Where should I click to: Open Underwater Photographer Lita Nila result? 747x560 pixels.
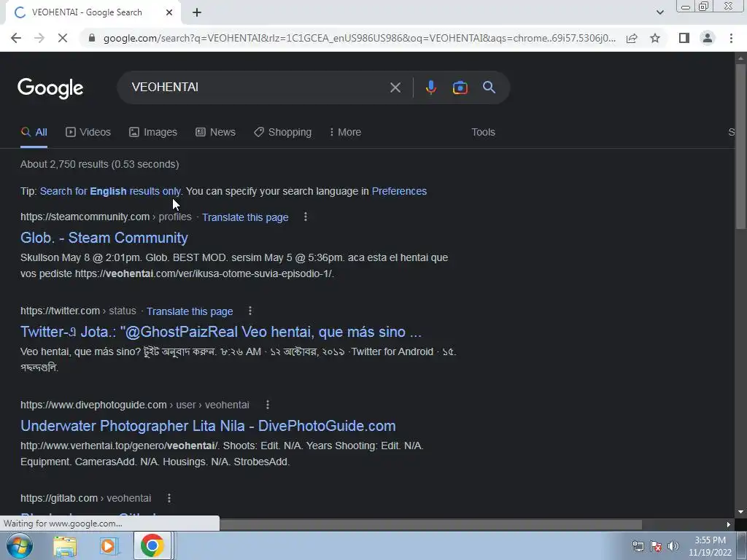pos(208,426)
